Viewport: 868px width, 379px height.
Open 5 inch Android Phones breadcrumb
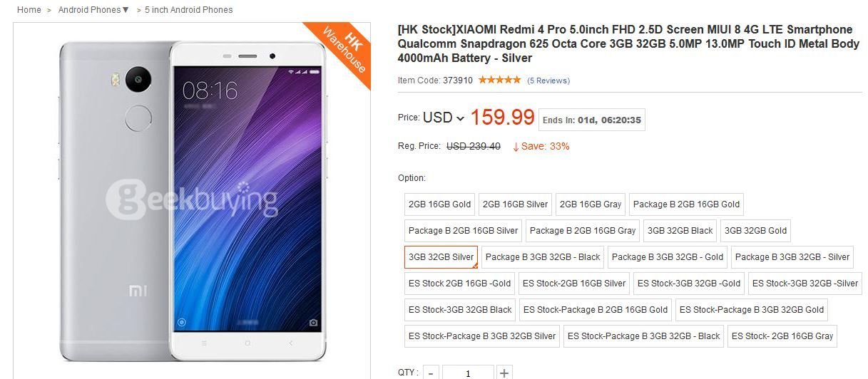pos(189,10)
